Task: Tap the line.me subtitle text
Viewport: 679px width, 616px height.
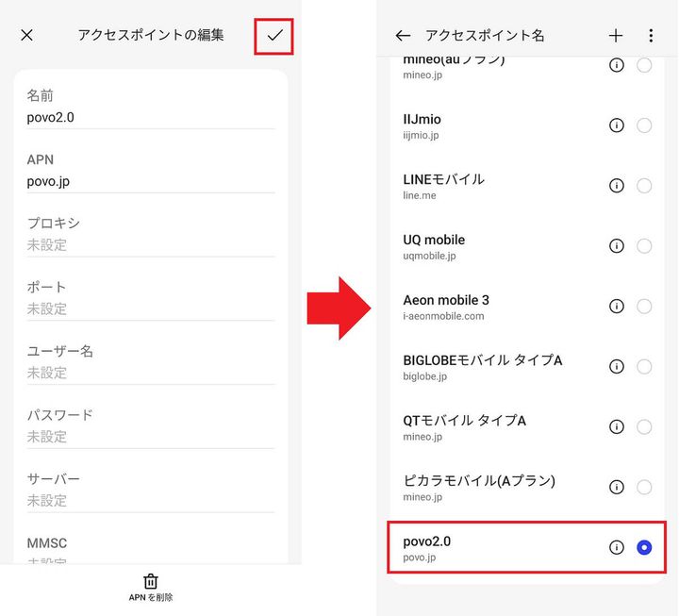Action: [419, 195]
